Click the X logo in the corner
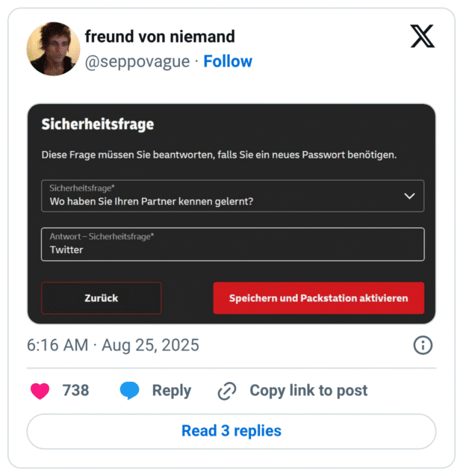The height and width of the screenshot is (476, 463). (x=422, y=36)
